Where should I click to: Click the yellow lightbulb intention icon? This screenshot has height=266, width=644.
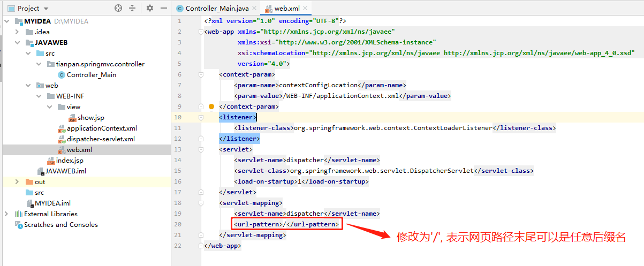(x=211, y=107)
